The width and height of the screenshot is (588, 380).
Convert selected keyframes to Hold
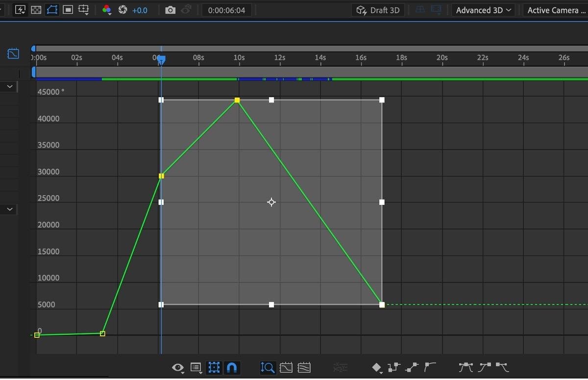point(394,367)
